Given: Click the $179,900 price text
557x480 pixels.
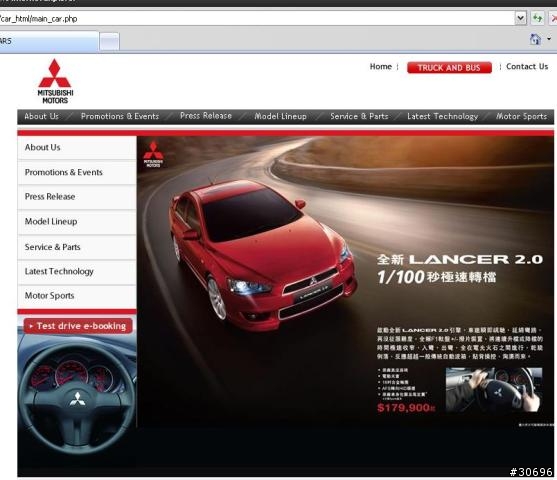Looking at the screenshot, I should pyautogui.click(x=406, y=408).
